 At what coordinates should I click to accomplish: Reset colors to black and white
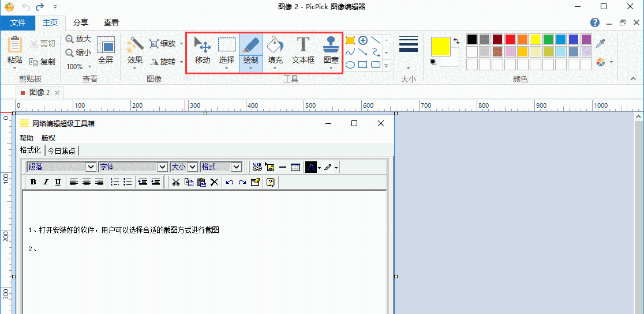(433, 62)
